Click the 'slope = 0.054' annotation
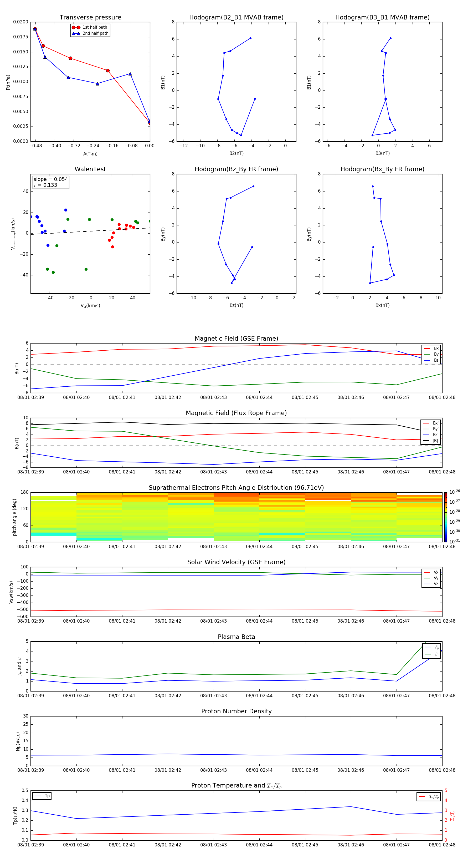This screenshot has height=868, width=473. pyautogui.click(x=50, y=179)
